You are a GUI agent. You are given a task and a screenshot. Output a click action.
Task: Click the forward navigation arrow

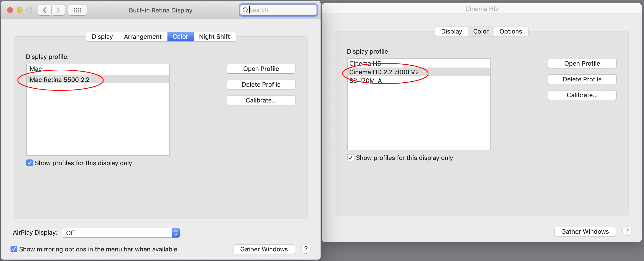[58, 10]
